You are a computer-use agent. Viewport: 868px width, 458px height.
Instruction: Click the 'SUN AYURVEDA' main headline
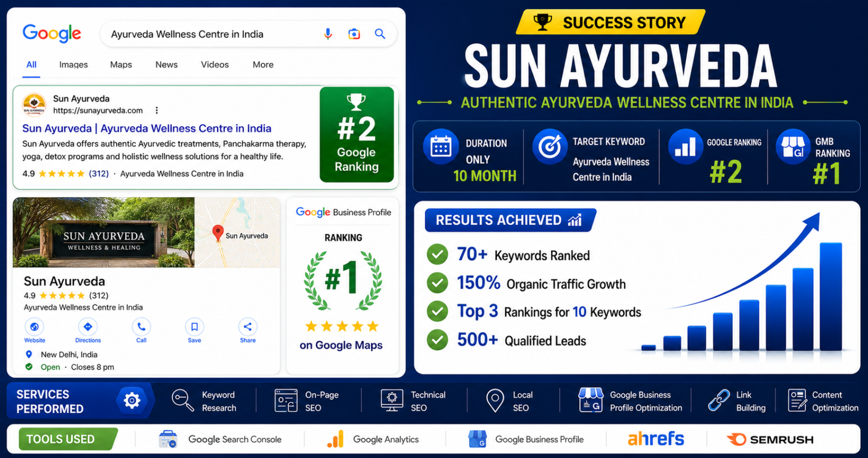coord(620,65)
